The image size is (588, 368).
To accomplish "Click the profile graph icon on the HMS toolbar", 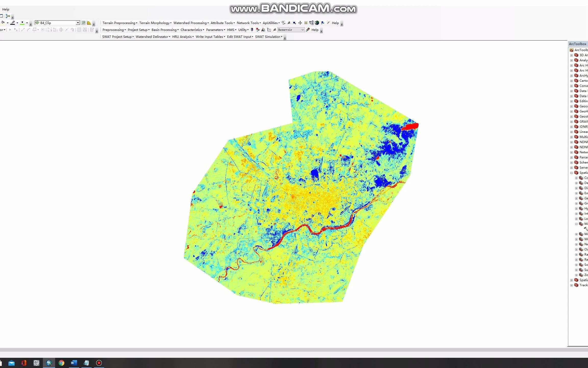I will (x=269, y=30).
